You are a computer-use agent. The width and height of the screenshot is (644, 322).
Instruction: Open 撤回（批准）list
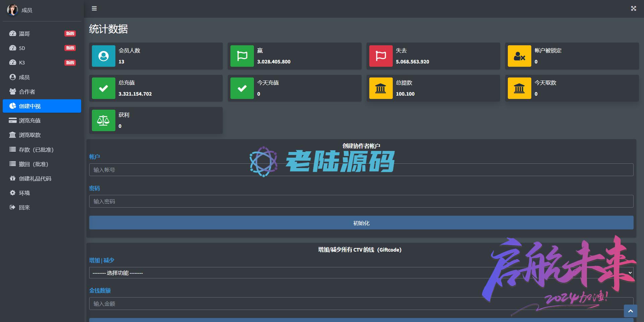point(42,164)
